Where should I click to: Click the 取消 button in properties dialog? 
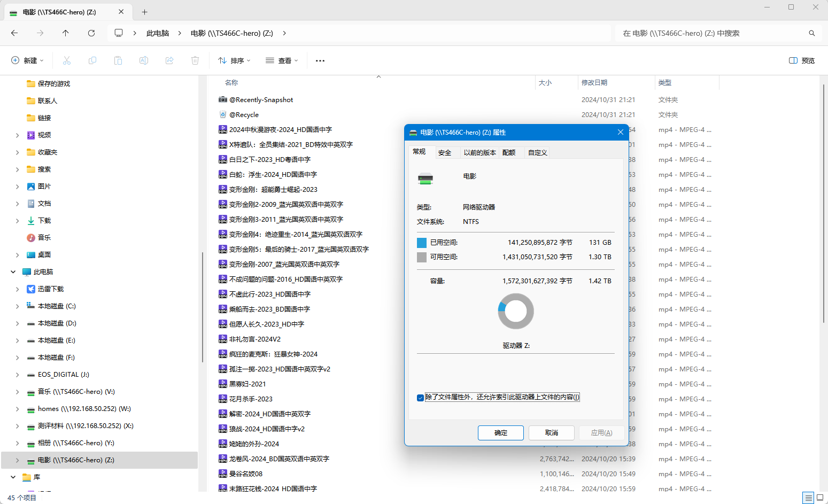click(x=551, y=433)
